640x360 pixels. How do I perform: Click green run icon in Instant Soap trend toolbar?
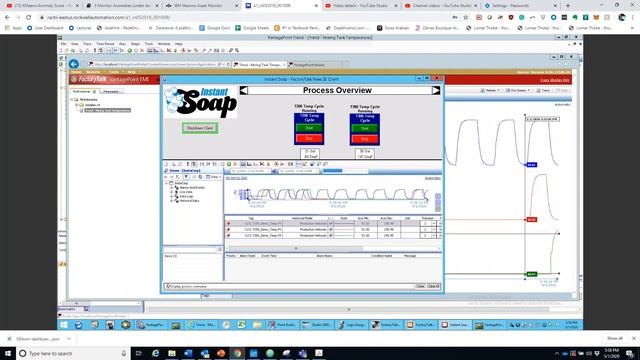[229, 164]
